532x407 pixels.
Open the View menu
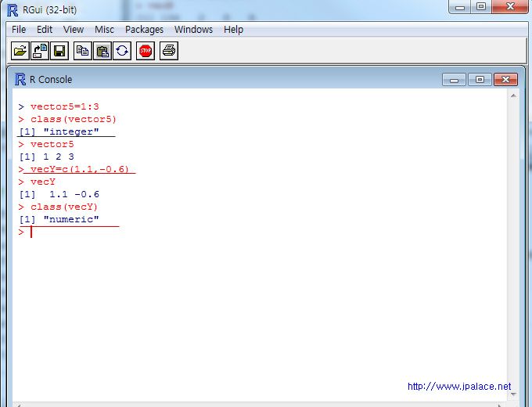point(74,30)
